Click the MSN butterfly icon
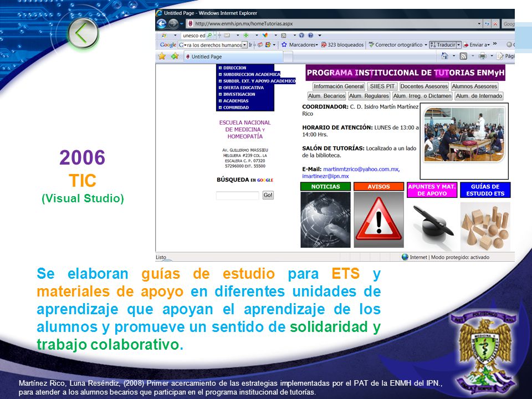 265,35
